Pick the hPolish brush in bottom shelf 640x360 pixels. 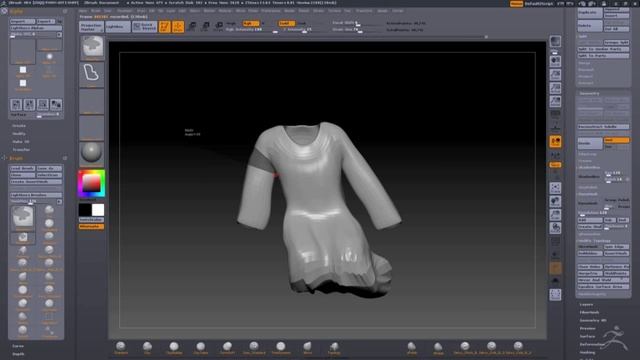pos(411,348)
